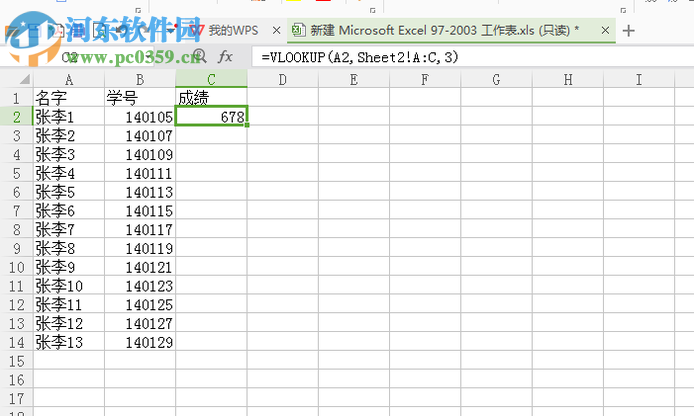Select the cell 张李7
The height and width of the screenshot is (416, 694).
point(69,229)
